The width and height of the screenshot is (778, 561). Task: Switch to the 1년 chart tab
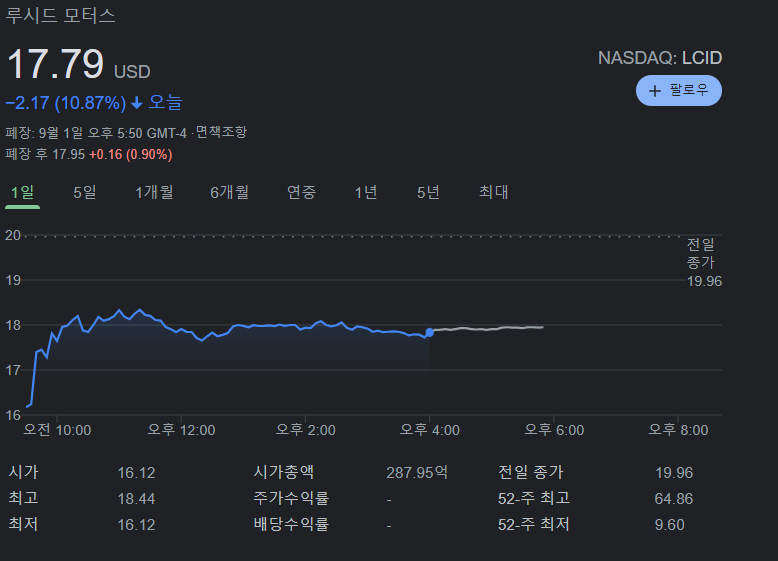click(366, 192)
